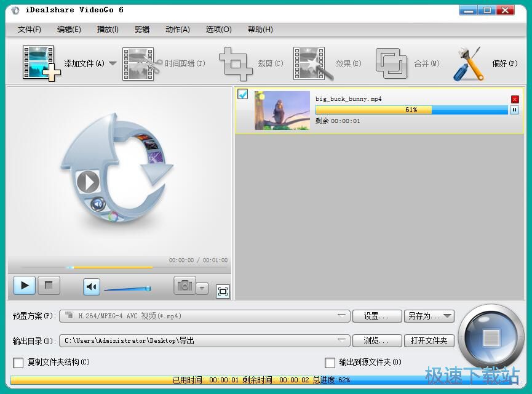Click the 合并(M) label
The height and width of the screenshot is (394, 532).
427,63
